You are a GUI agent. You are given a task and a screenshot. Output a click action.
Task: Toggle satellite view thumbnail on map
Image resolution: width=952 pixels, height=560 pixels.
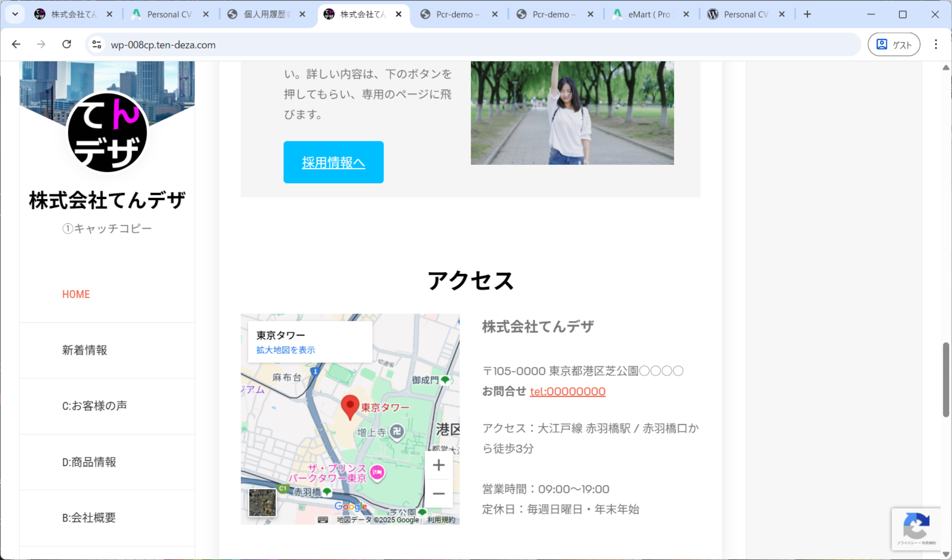[262, 502]
